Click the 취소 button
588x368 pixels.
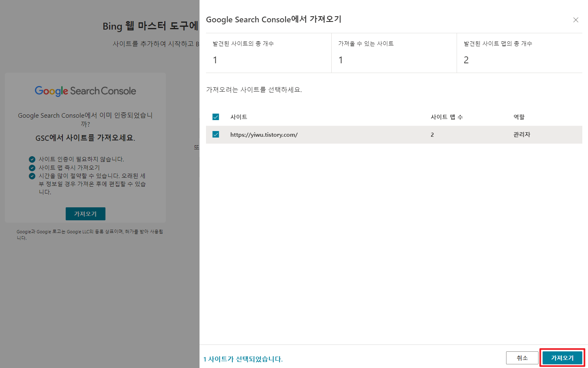(x=522, y=358)
